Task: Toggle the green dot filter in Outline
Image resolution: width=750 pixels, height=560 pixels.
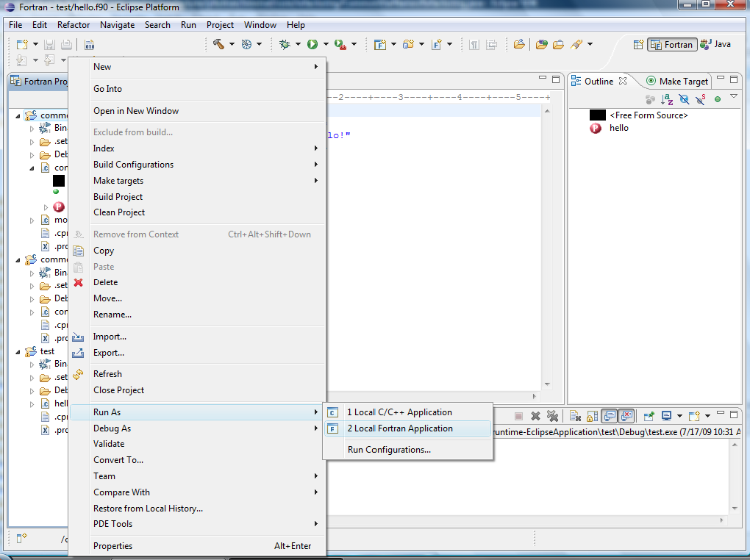Action: coord(718,99)
